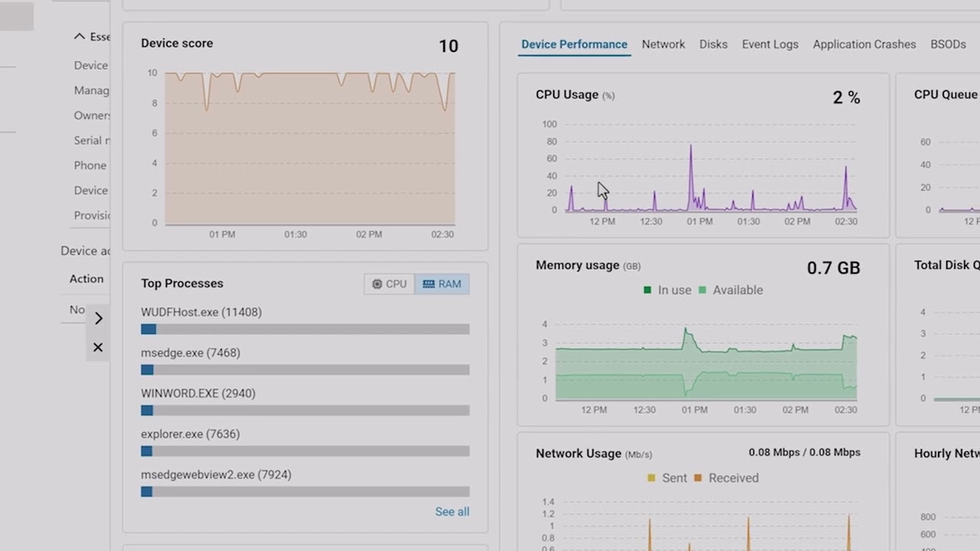Click the 0.7 GB memory value

coord(834,268)
